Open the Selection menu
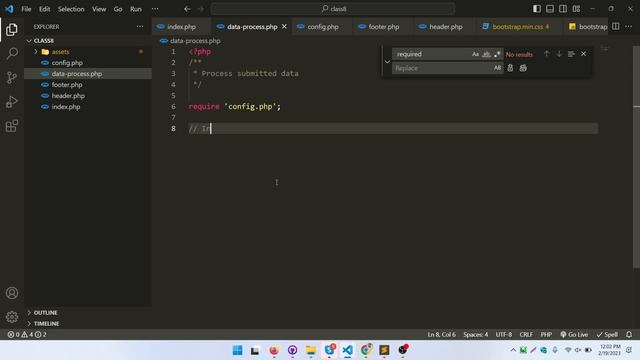 pos(71,9)
